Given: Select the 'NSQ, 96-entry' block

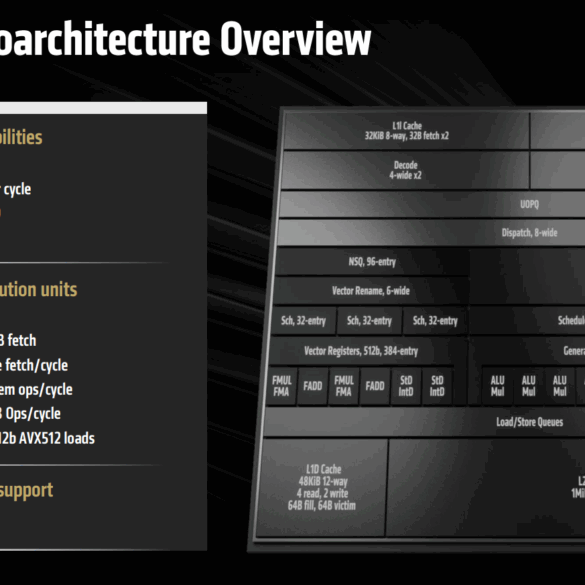Looking at the screenshot, I should coord(372,262).
